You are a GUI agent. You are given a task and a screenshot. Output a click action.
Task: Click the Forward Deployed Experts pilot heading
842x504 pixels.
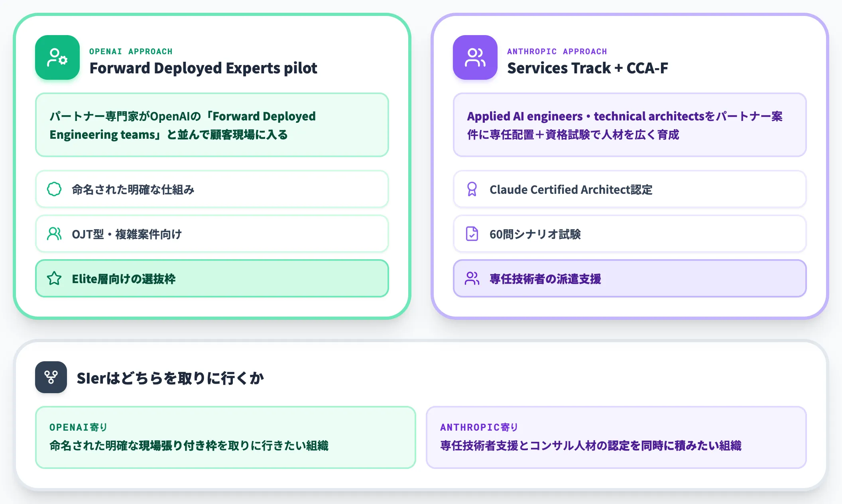pos(203,68)
